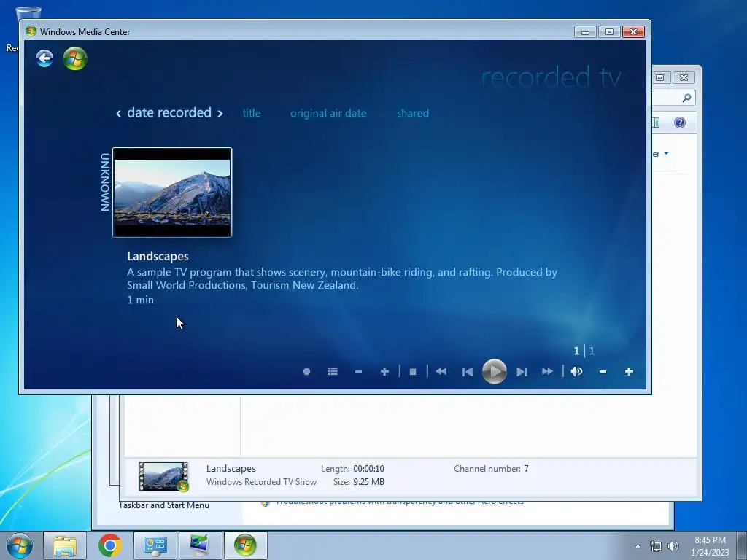Switch to the Personalization taskbar icon
The image size is (747, 560).
pos(200,545)
